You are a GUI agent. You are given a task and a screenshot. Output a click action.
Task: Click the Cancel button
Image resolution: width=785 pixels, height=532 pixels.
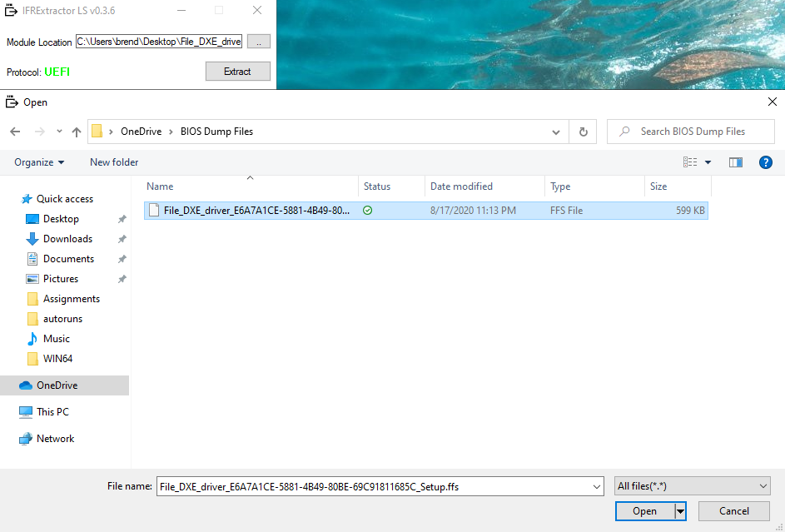coord(734,511)
